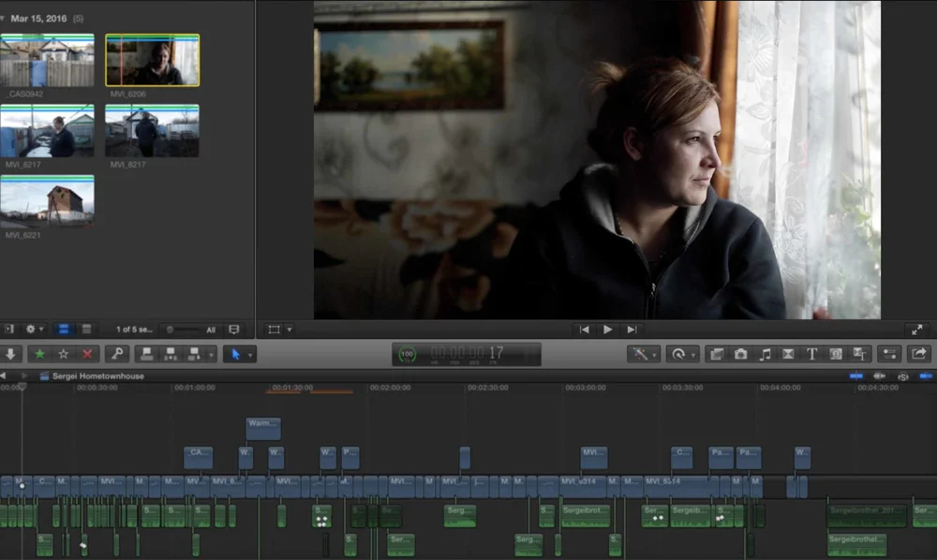The height and width of the screenshot is (560, 937).
Task: Click the Insert clip edit button
Action: (x=171, y=354)
